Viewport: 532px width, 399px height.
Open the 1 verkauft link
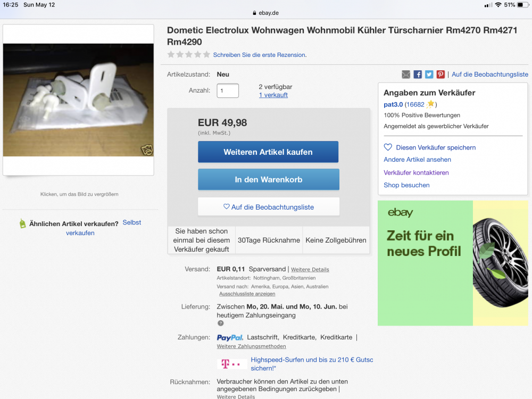273,95
